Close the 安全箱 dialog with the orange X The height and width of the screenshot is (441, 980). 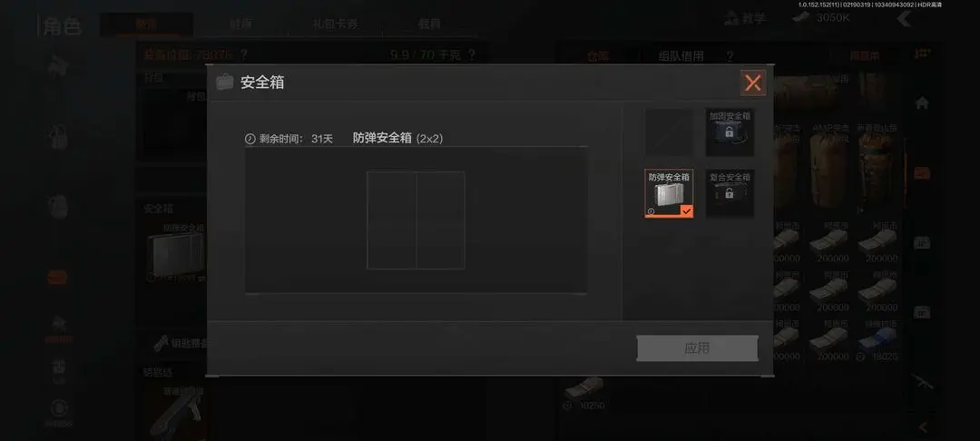[x=753, y=83]
